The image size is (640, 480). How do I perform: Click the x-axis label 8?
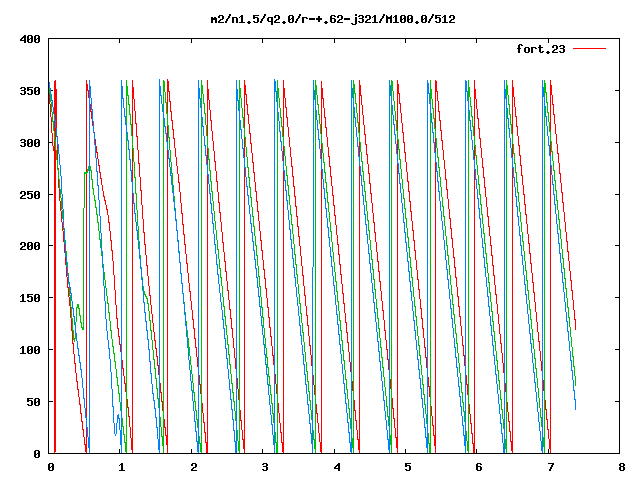pyautogui.click(x=622, y=467)
